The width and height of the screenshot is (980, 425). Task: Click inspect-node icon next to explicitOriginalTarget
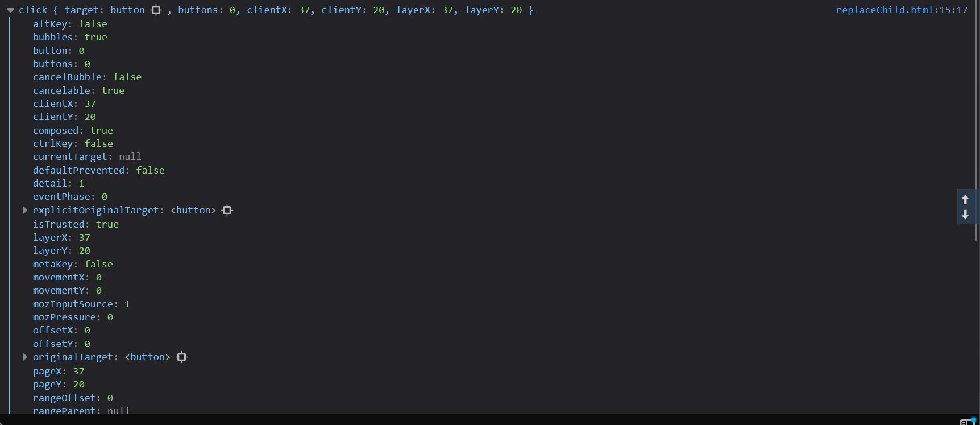227,211
